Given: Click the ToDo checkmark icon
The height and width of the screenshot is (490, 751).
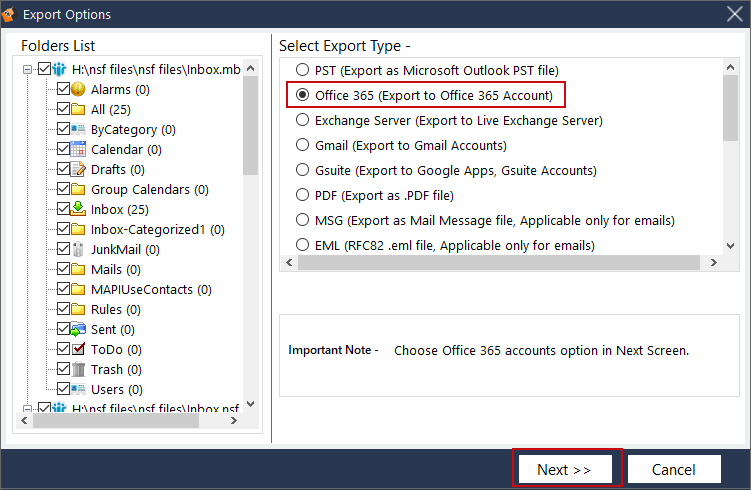Looking at the screenshot, I should pyautogui.click(x=79, y=349).
